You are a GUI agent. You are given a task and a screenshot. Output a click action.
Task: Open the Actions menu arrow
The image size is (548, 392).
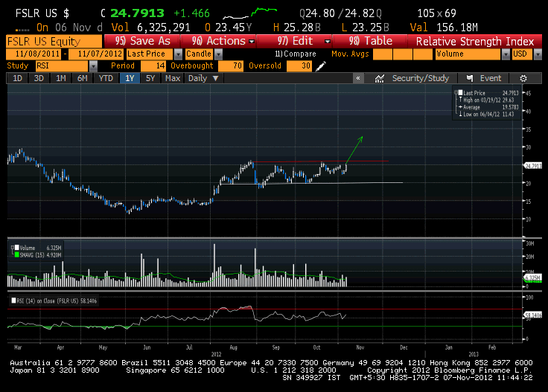pos(251,41)
